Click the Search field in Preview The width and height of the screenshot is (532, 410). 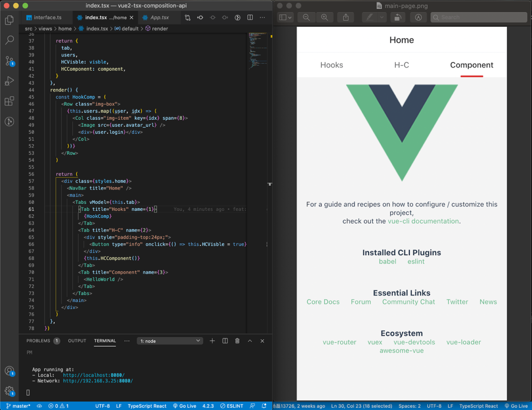tap(479, 18)
